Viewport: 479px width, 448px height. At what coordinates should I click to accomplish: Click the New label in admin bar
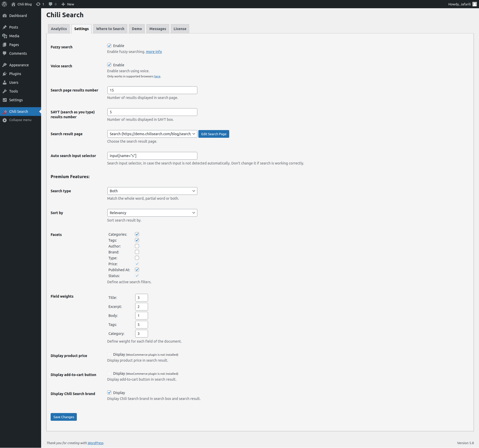coord(71,4)
